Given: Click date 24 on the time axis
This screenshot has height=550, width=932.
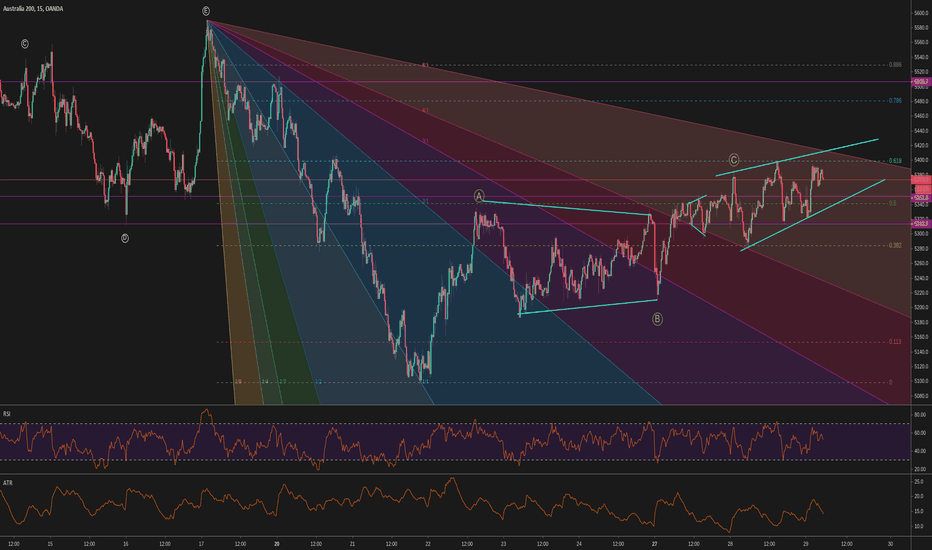Looking at the screenshot, I should click(579, 543).
